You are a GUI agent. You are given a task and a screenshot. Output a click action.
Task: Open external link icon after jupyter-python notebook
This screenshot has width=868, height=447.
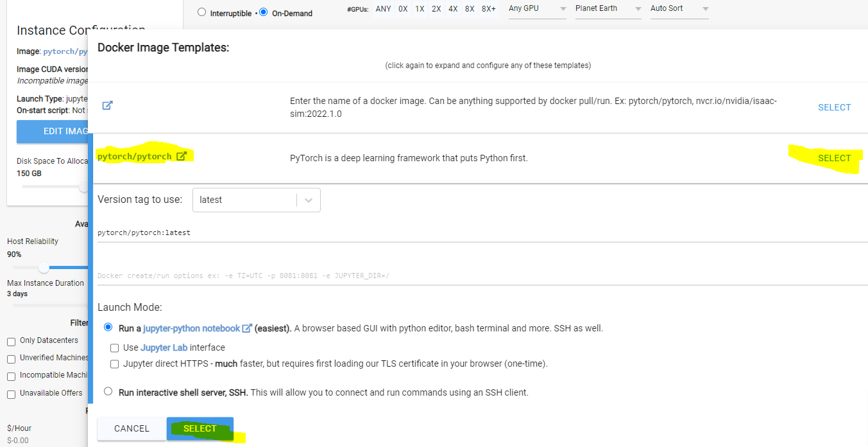tap(246, 328)
